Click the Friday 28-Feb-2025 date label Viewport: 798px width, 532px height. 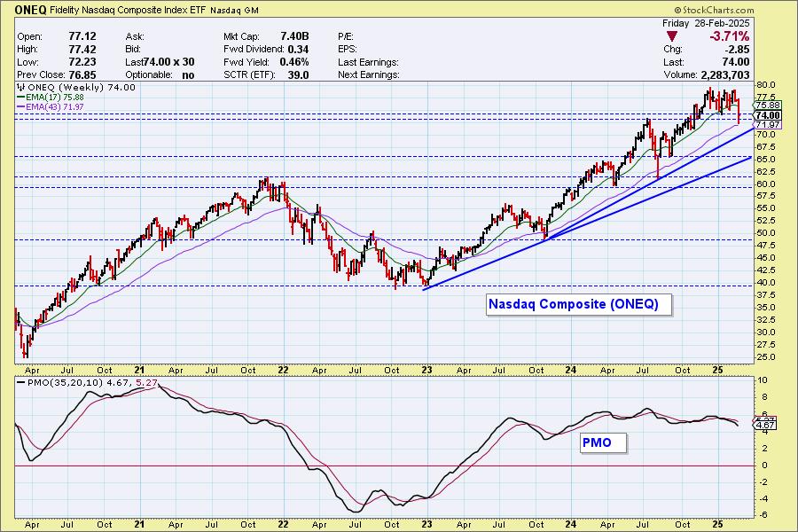point(706,23)
